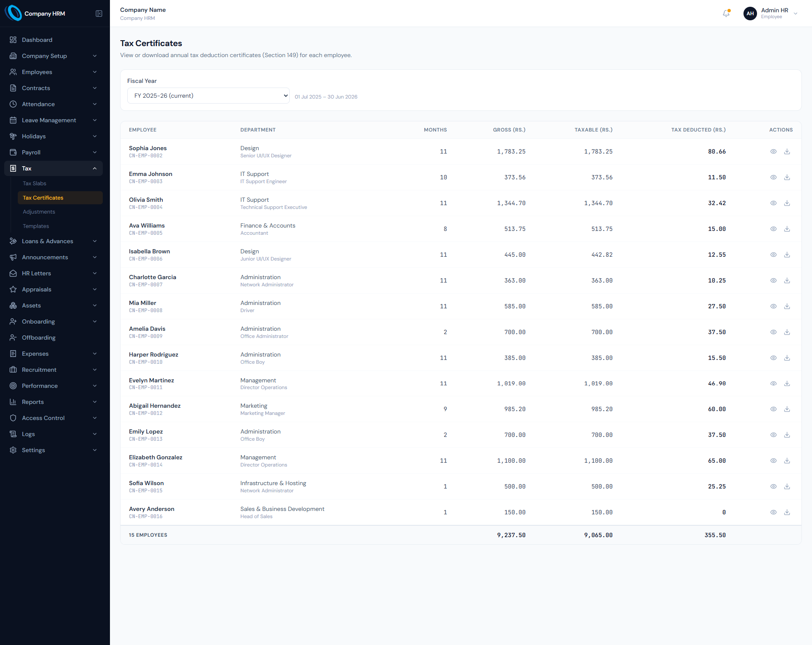Open the Fiscal Year dropdown

(x=208, y=96)
